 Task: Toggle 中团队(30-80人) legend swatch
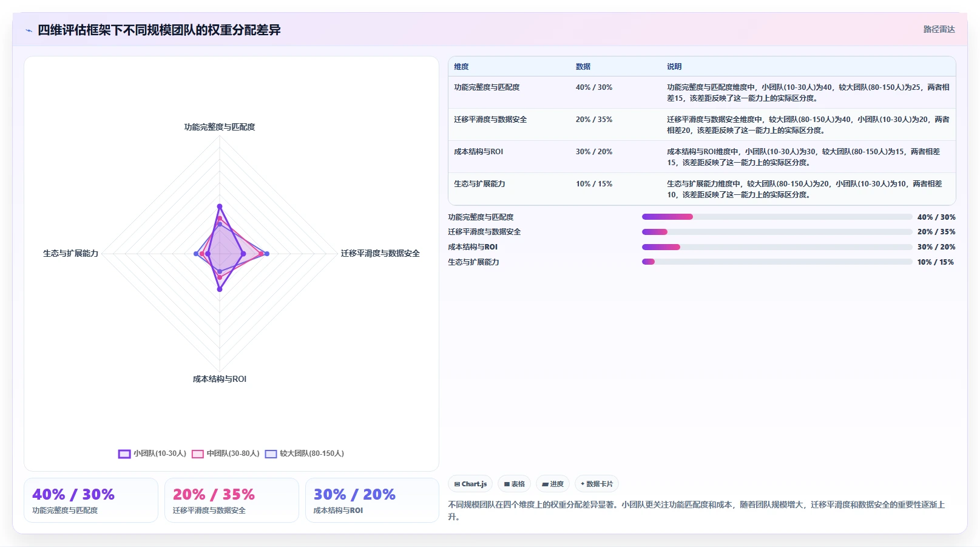click(x=197, y=454)
